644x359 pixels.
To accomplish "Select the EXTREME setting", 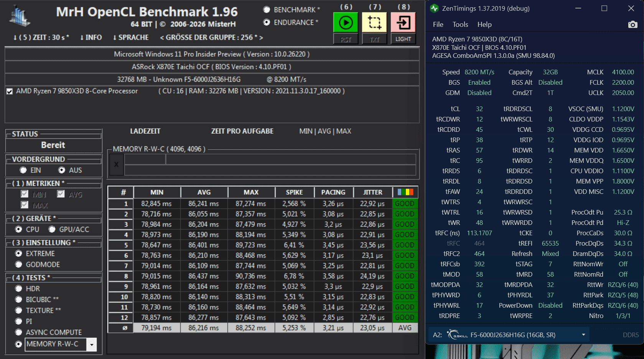I will click(x=18, y=253).
